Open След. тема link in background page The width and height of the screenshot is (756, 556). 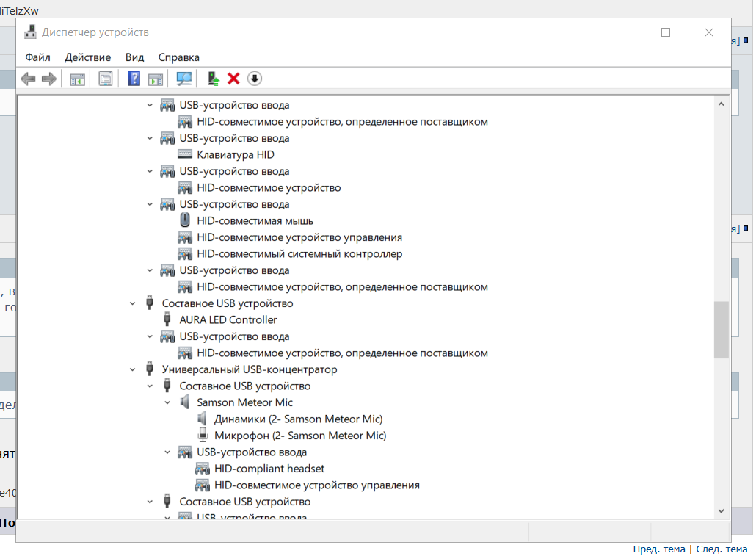pyautogui.click(x=722, y=549)
